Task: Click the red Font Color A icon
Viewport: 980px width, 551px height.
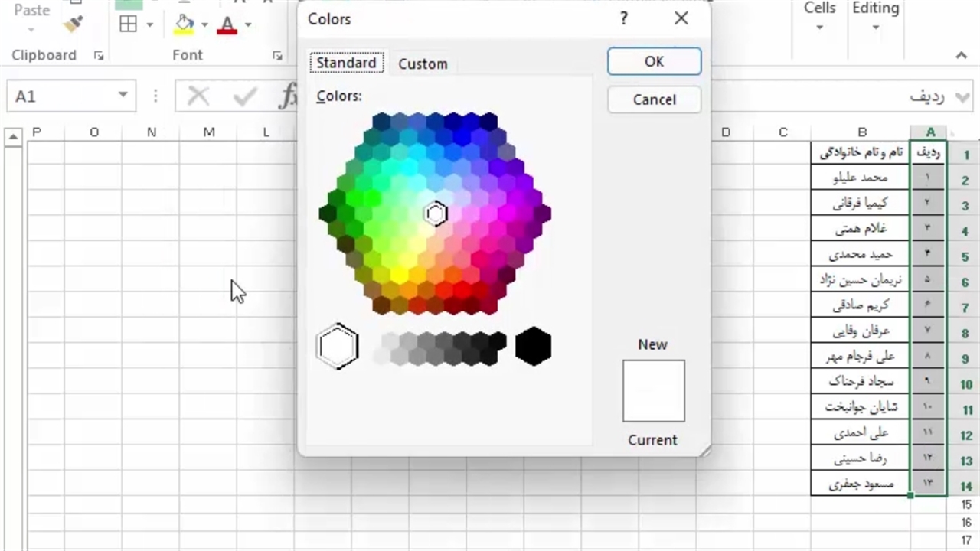Action: [227, 24]
